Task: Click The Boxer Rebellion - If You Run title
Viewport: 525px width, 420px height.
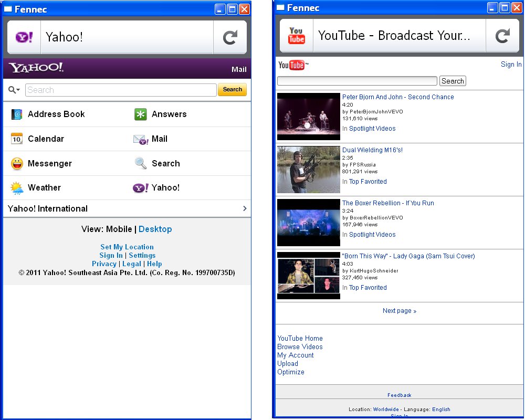Action: click(388, 203)
